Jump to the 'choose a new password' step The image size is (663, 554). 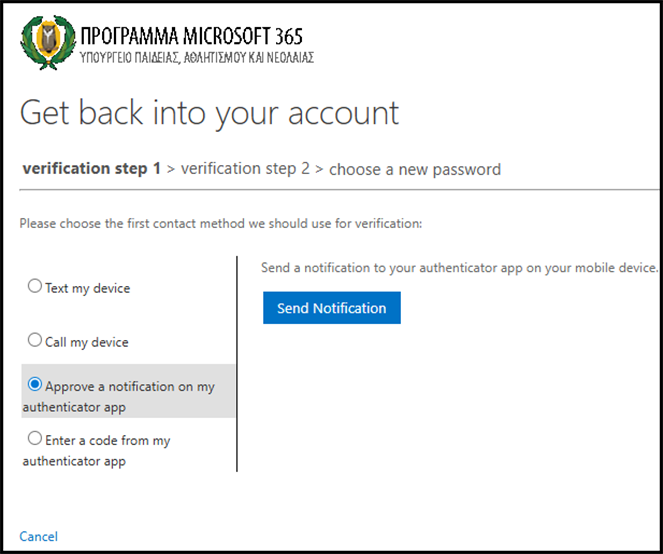(415, 169)
